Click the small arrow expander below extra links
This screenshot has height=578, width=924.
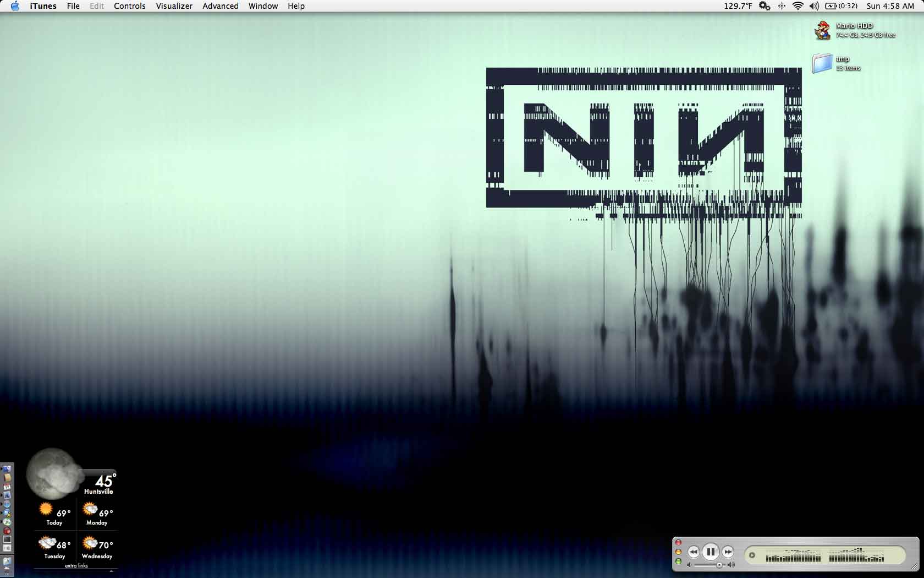click(112, 571)
